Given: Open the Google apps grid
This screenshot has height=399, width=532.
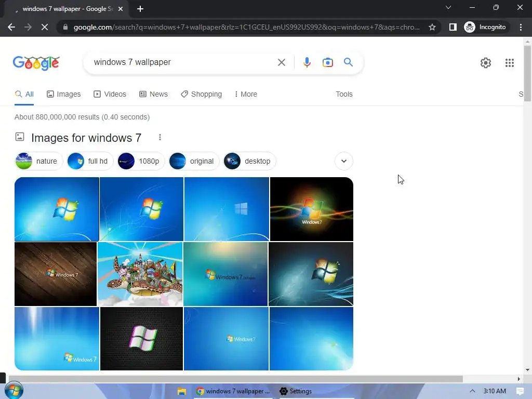Looking at the screenshot, I should click(509, 63).
